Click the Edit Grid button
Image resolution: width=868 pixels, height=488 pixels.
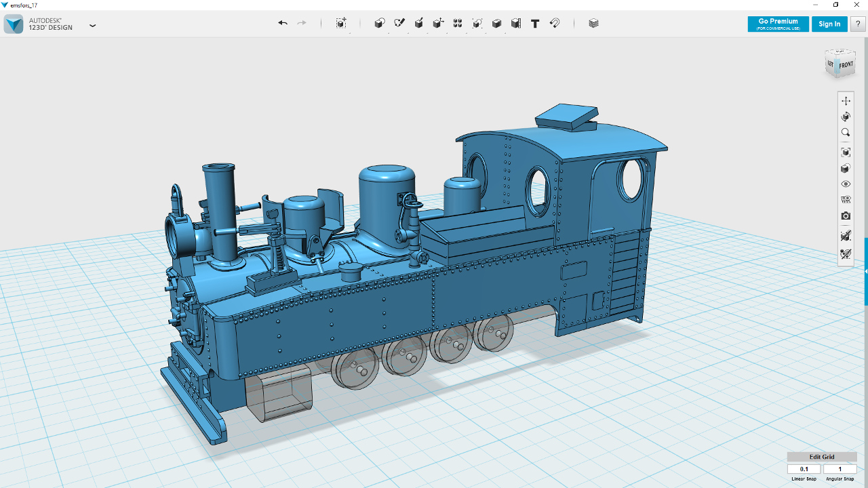click(822, 457)
